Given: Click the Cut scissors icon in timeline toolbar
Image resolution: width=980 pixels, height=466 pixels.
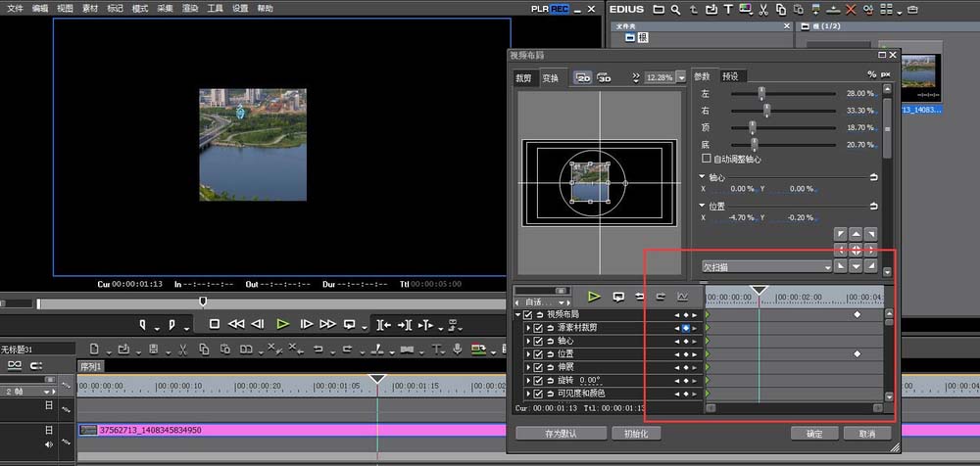Looking at the screenshot, I should [x=183, y=349].
